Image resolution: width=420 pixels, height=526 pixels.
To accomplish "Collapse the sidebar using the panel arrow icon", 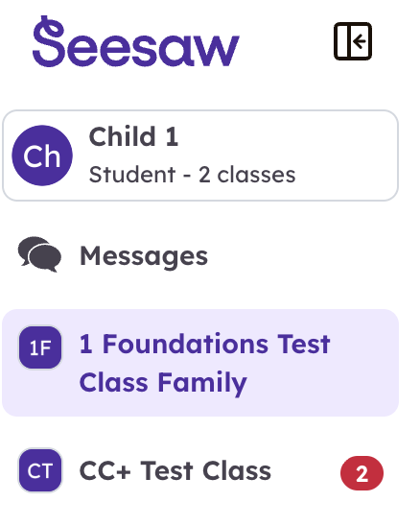I will point(353,41).
